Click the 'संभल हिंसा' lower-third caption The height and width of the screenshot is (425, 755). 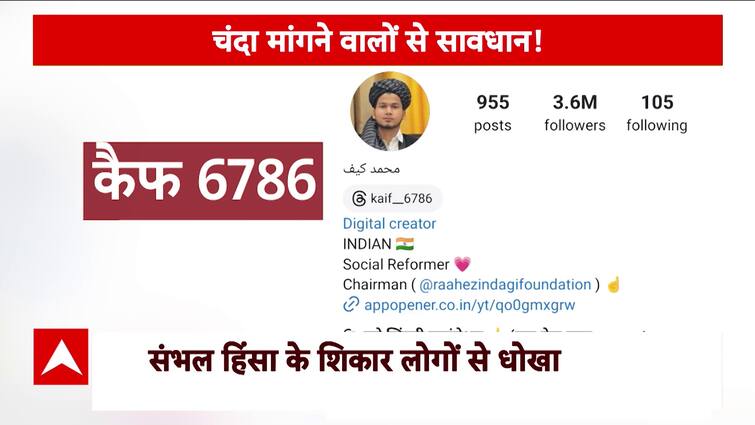(355, 360)
